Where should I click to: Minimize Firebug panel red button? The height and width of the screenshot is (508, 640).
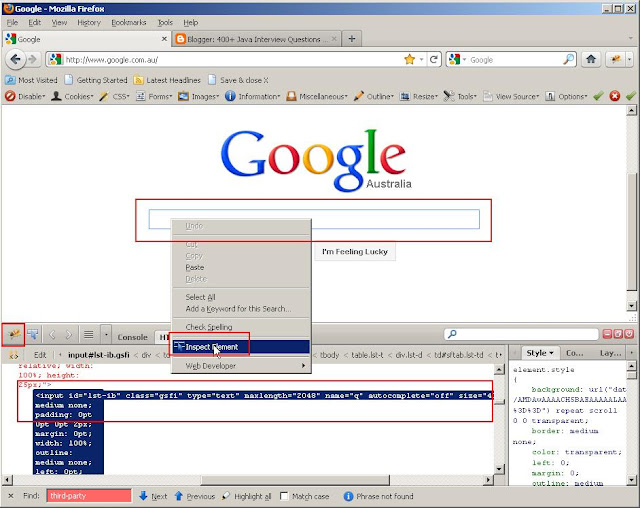[x=607, y=334]
